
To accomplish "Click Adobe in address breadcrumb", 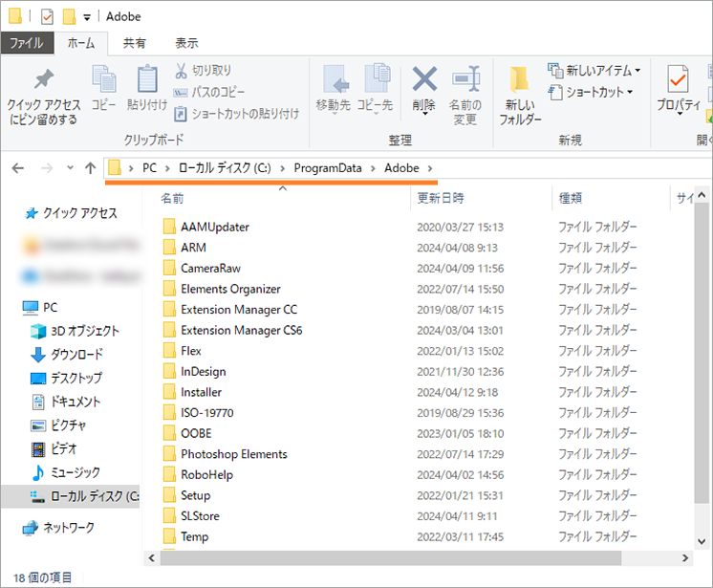I will (401, 168).
